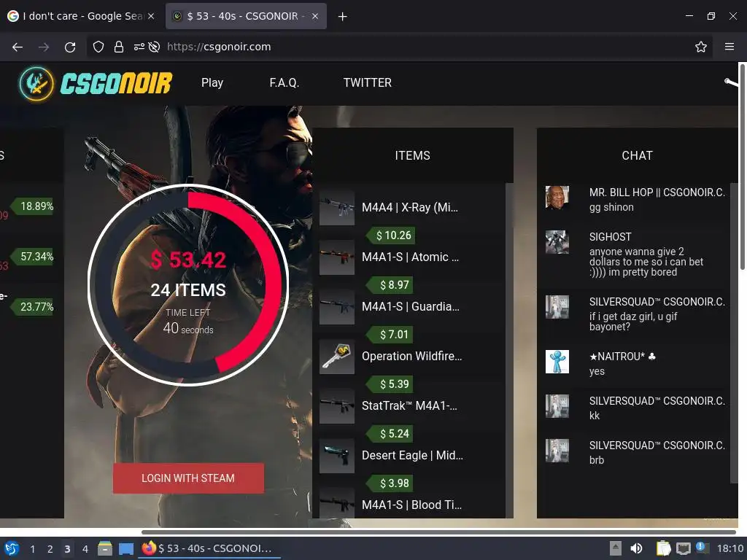
Task: Click the ★NAITROU* username in chat
Action: point(622,356)
